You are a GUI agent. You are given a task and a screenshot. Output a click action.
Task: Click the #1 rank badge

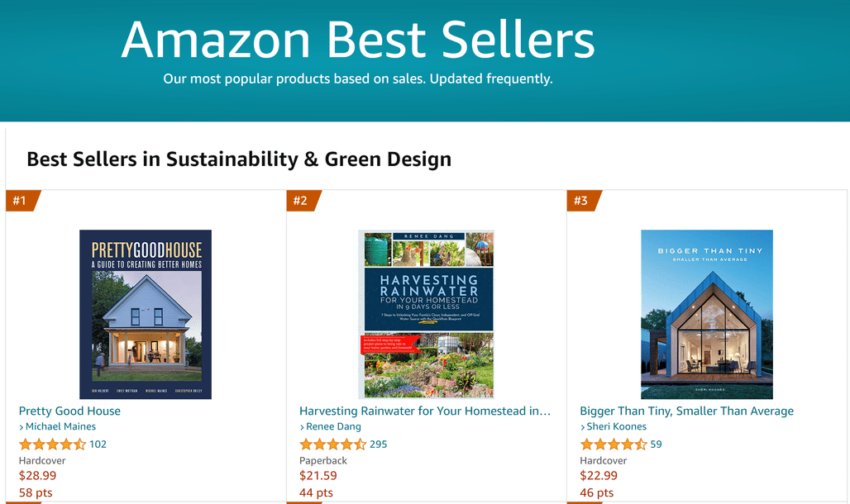pyautogui.click(x=21, y=201)
